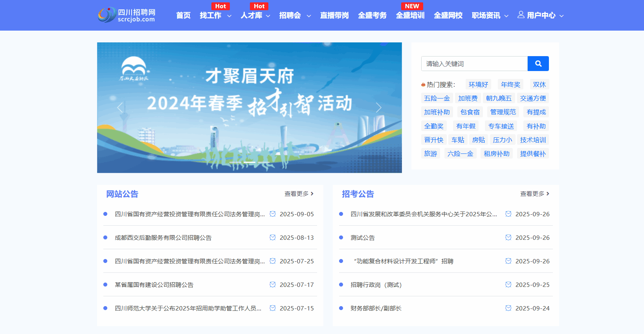Click the flame icon beside 热门搜索
Screen dimensions: 644x334
423,85
